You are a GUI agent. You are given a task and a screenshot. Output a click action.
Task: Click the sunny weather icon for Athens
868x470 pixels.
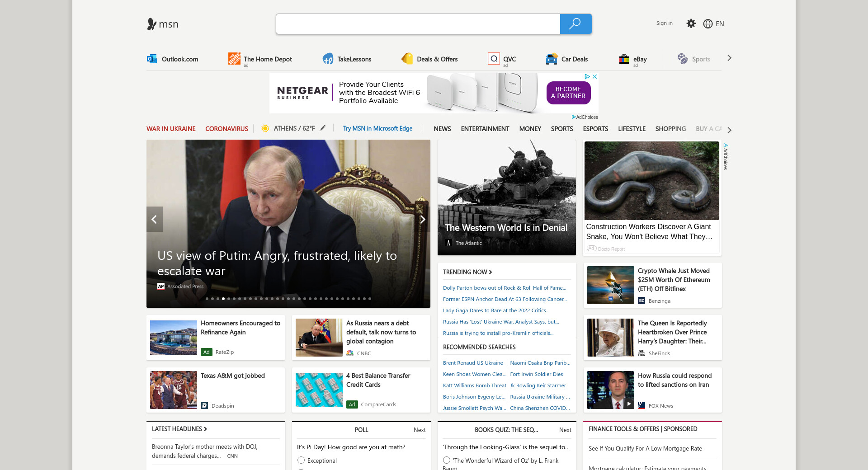(265, 128)
